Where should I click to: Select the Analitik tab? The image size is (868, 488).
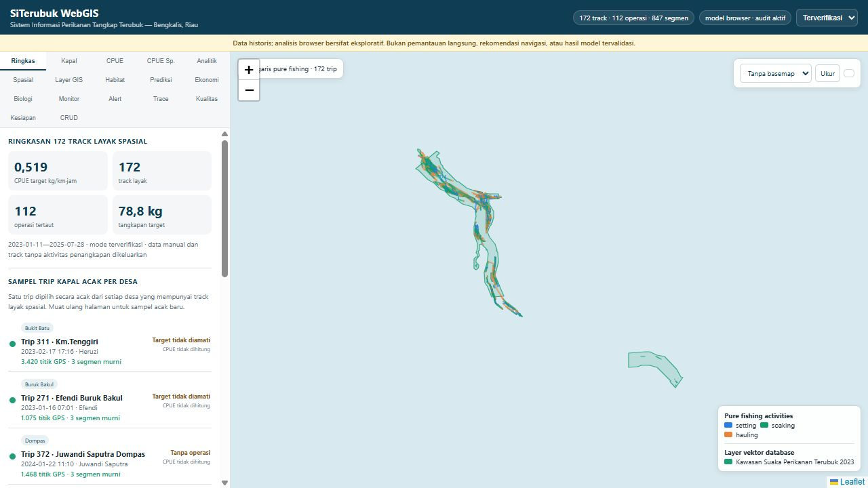click(207, 61)
